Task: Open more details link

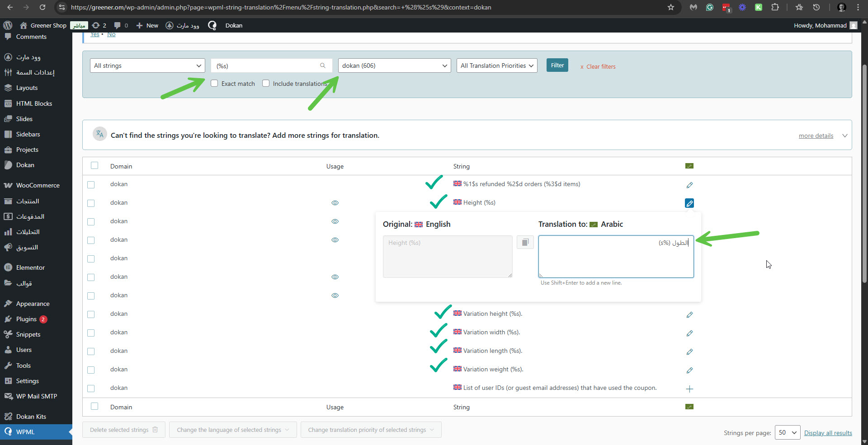Action: (816, 136)
